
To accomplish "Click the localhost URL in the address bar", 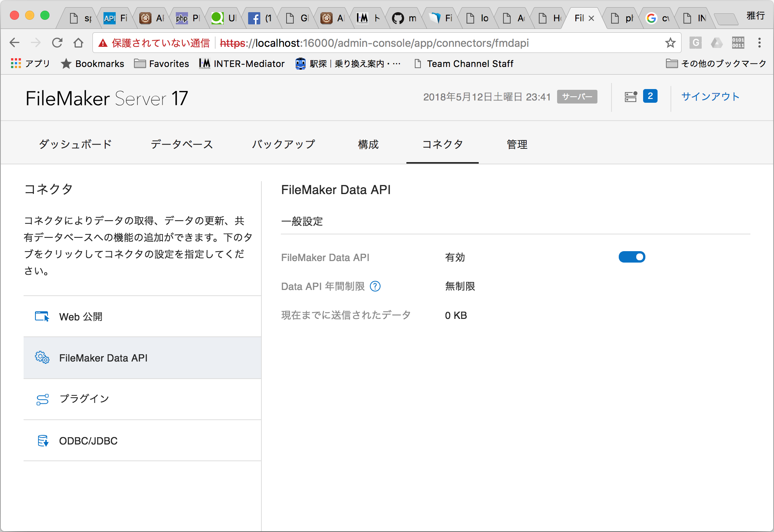I will [x=374, y=43].
